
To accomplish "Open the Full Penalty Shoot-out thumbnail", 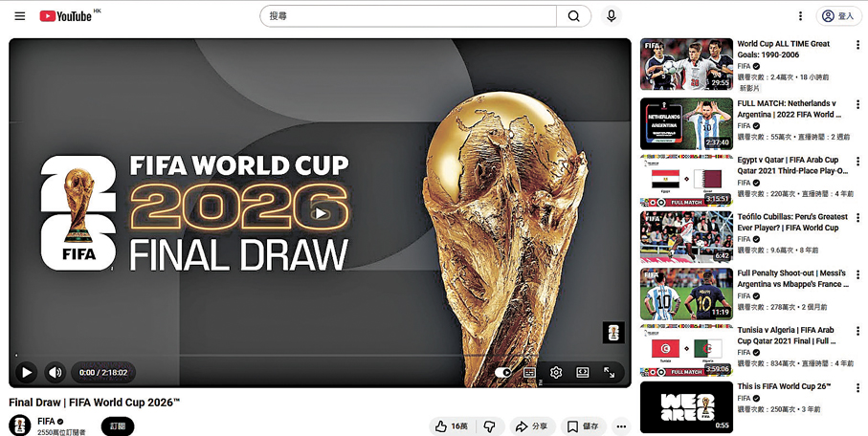I will click(686, 294).
